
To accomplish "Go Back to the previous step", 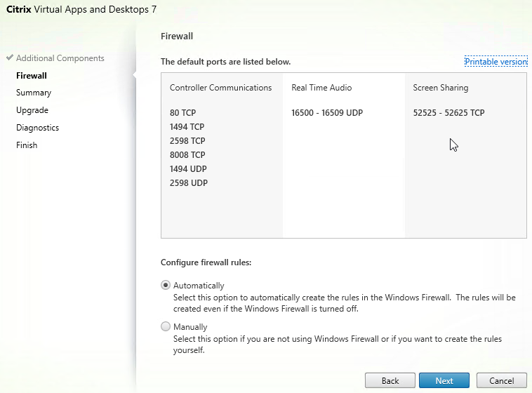I will (390, 380).
